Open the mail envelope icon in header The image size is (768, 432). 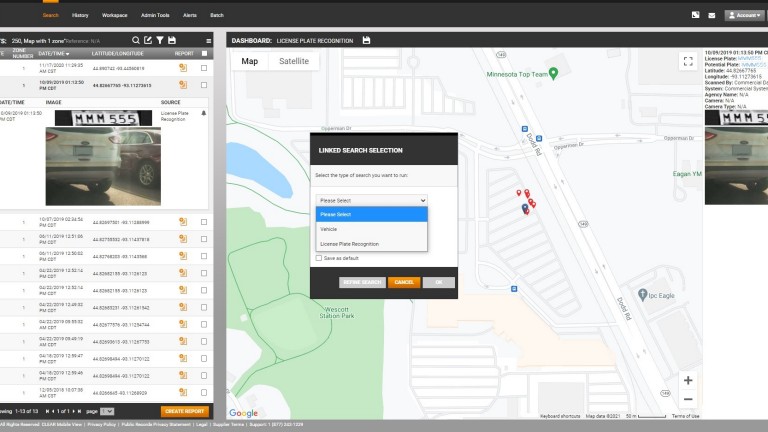pyautogui.click(x=712, y=15)
